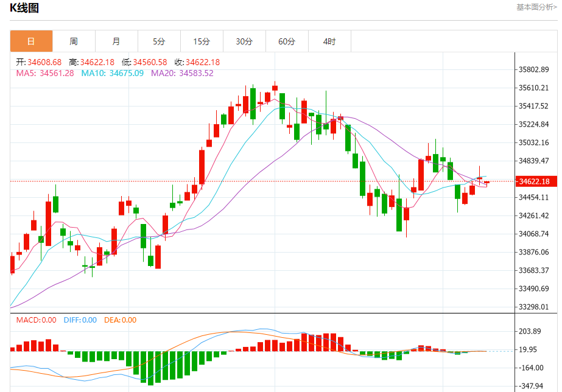Click the MACD:0.00 indicator label
Viewport: 562px width, 392px height.
pyautogui.click(x=36, y=320)
